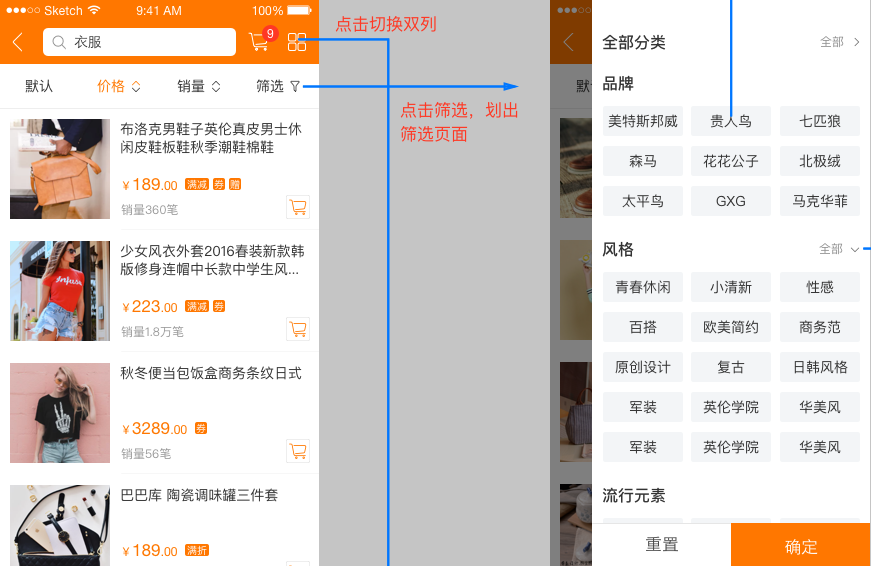Viewport: 871px width, 566px height.
Task: Choose style 复古
Action: [731, 367]
